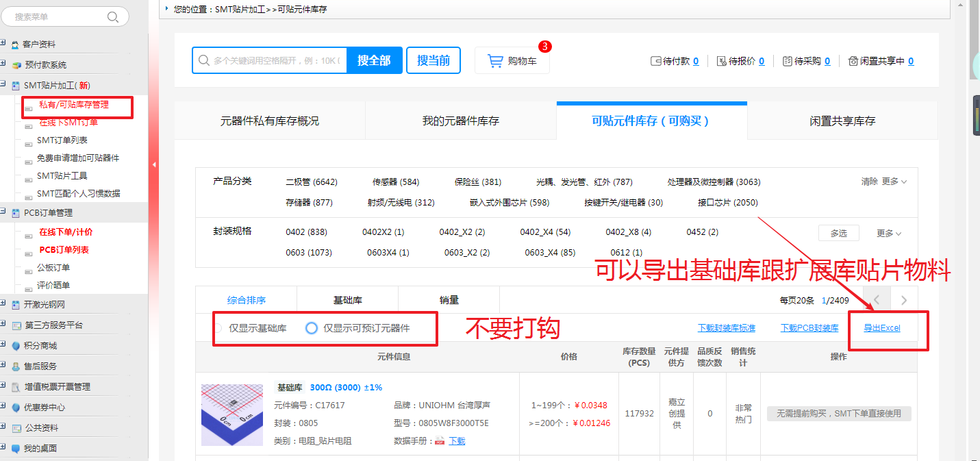The width and height of the screenshot is (980, 461).
Task: Expand 更多 in package spec row
Action: [889, 234]
